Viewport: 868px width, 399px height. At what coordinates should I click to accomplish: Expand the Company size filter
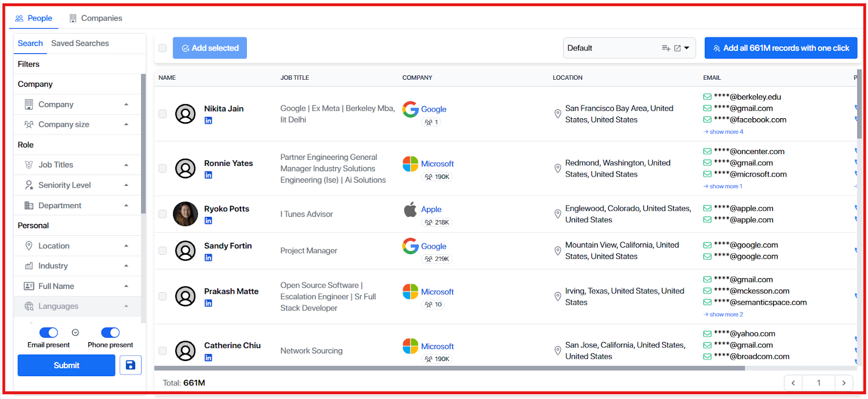[x=77, y=124]
